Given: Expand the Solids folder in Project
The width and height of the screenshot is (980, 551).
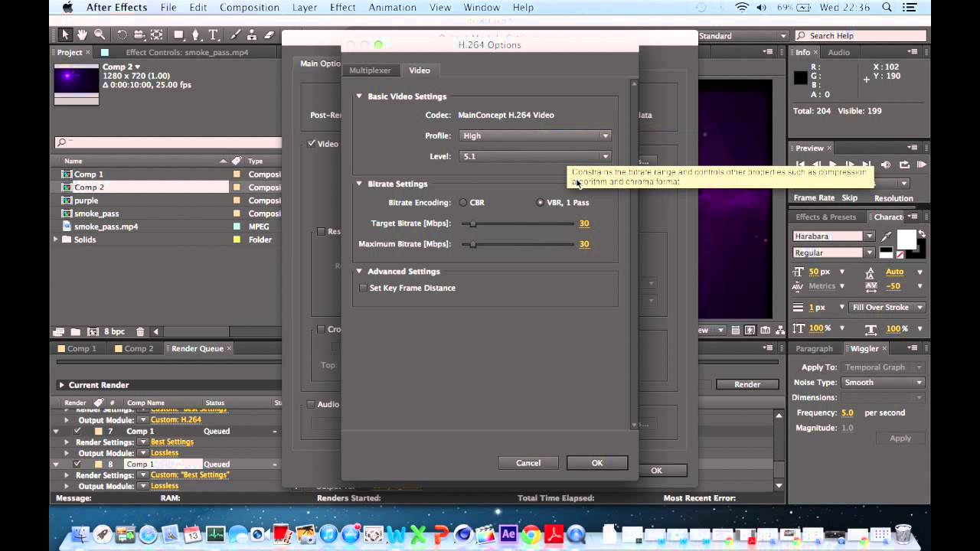Looking at the screenshot, I should (56, 240).
